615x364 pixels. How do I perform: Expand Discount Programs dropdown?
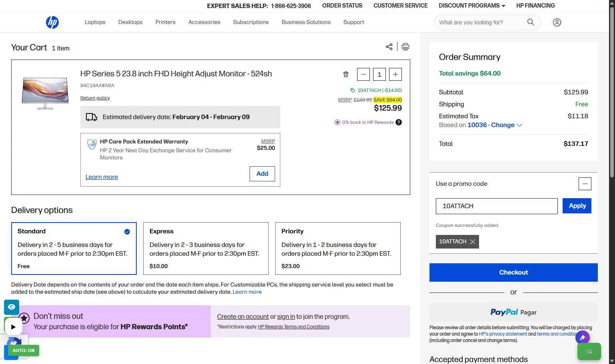(472, 6)
